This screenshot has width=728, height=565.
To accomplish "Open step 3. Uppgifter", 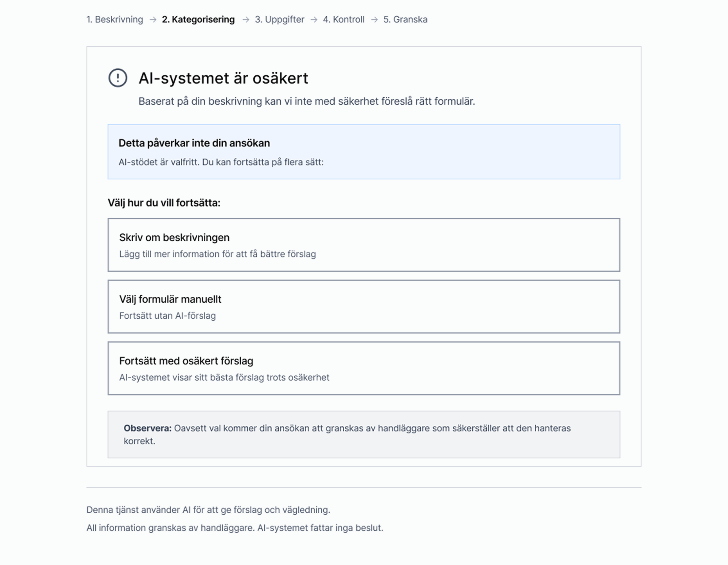I will (x=280, y=20).
